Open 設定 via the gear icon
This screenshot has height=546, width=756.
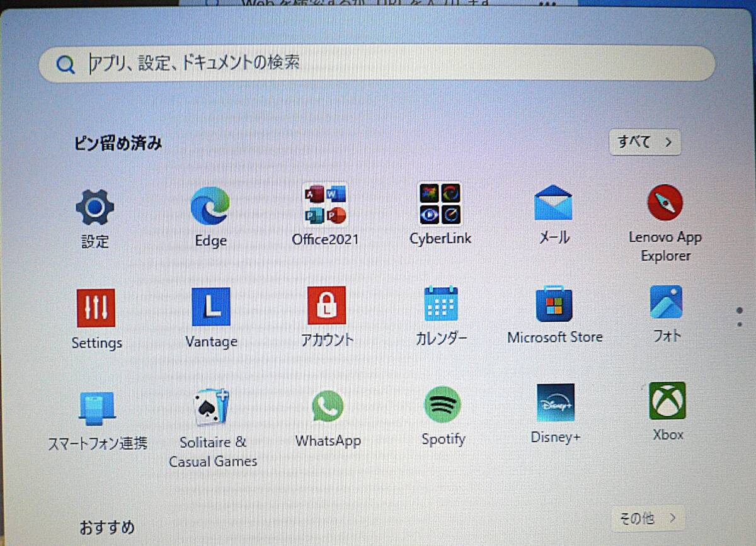pyautogui.click(x=95, y=206)
